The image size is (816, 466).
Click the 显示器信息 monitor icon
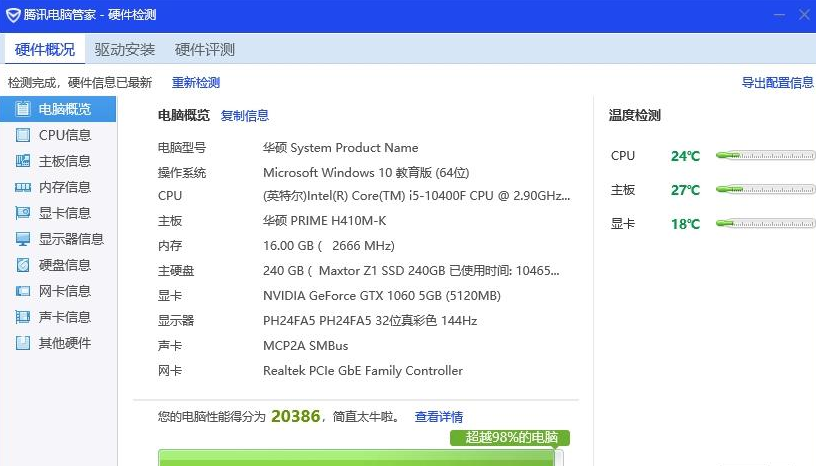coord(23,239)
